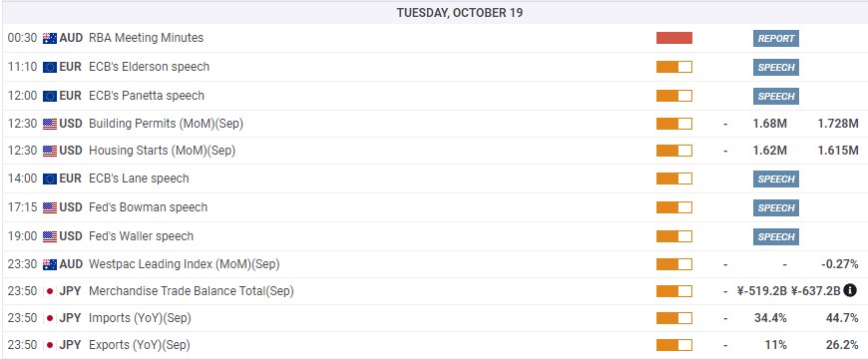Click the red volatility bar for RBA Minutes
Screen dimensions: 868x359
pos(674,38)
